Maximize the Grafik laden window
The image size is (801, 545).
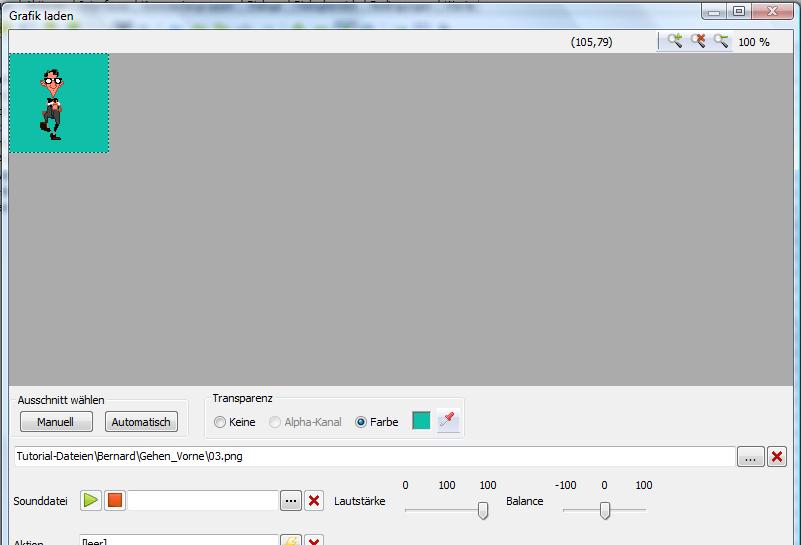pos(739,11)
